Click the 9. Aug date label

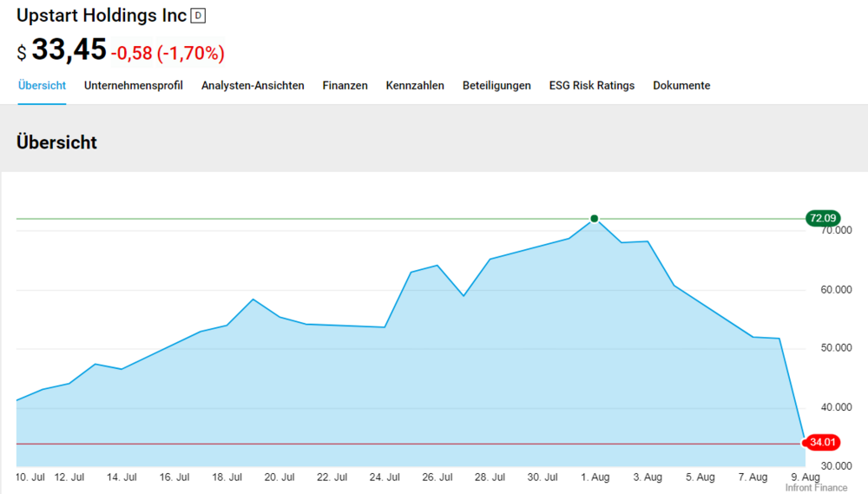[x=806, y=477]
